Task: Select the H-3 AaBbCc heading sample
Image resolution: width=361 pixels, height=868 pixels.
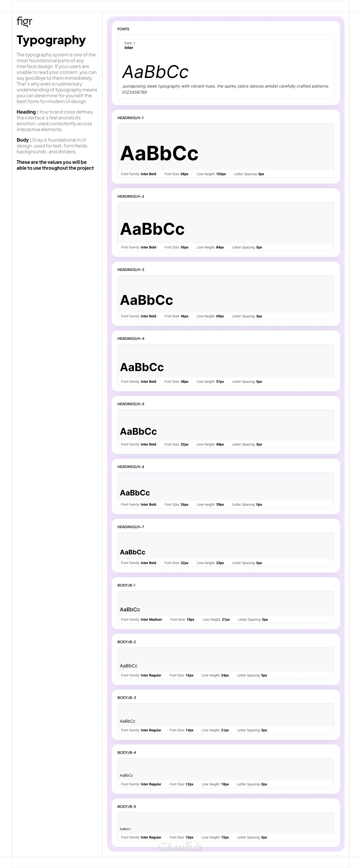Action: (146, 300)
